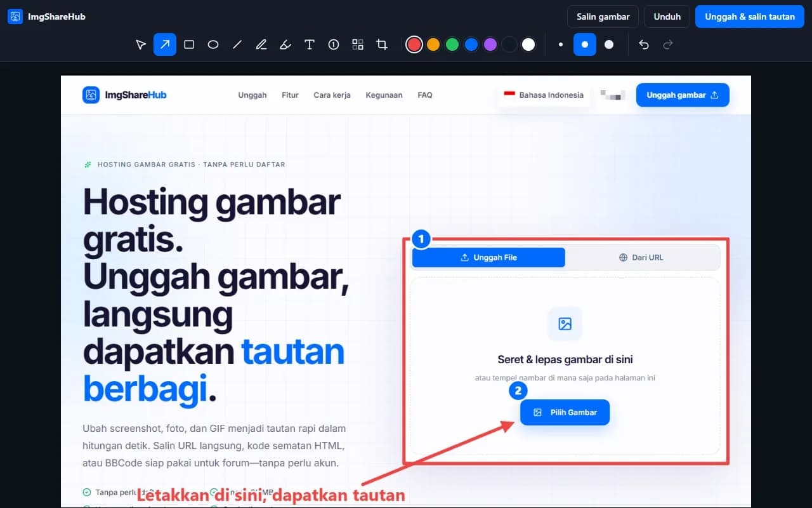This screenshot has width=812, height=508.
Task: Click Unggah gambar button inside the canvas
Action: pos(683,95)
